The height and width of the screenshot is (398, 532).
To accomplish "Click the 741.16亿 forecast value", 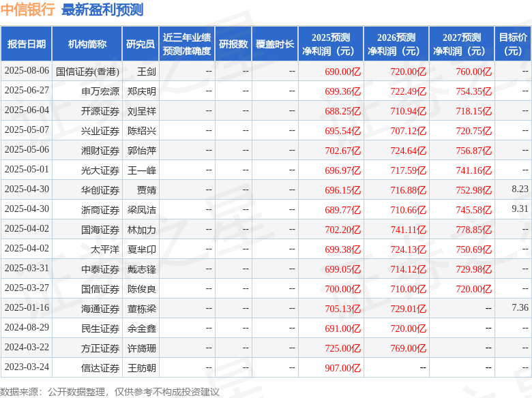I will pos(473,170).
